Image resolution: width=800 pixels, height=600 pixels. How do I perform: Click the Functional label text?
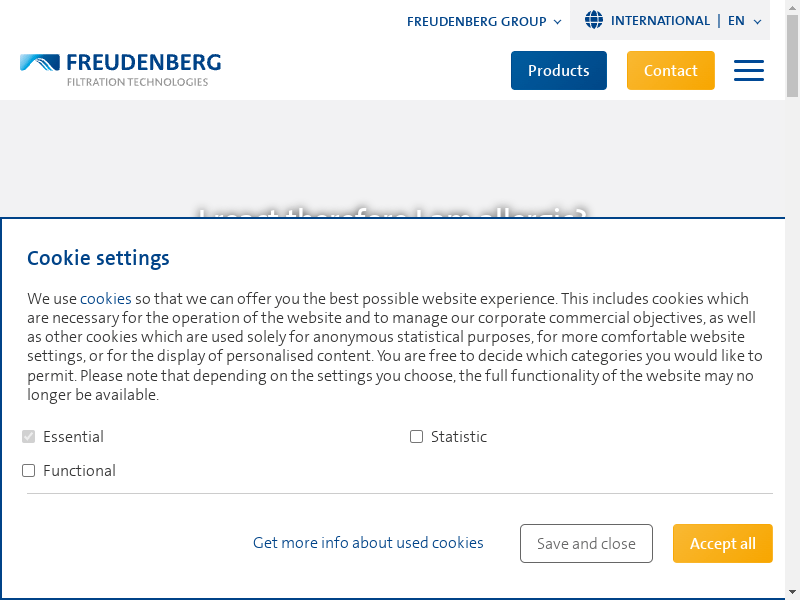click(79, 470)
